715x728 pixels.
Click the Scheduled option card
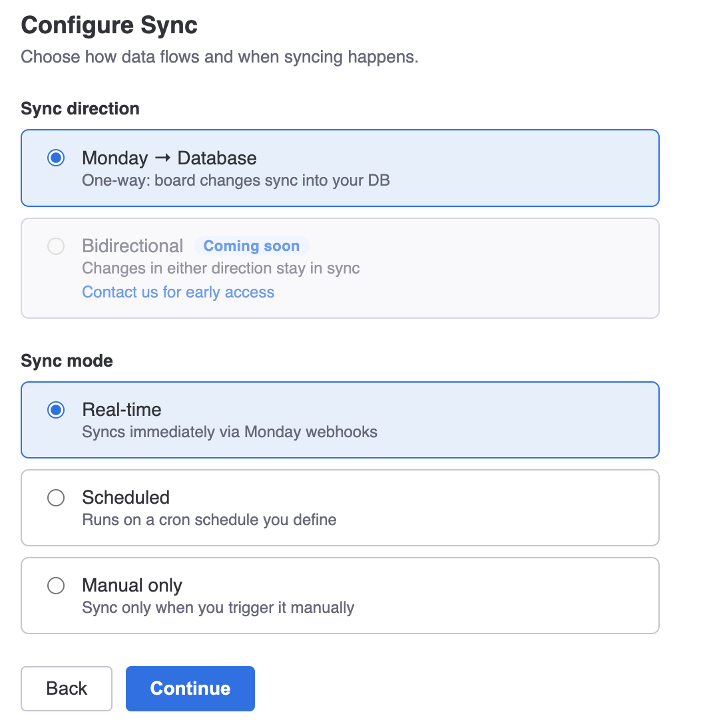pos(340,507)
